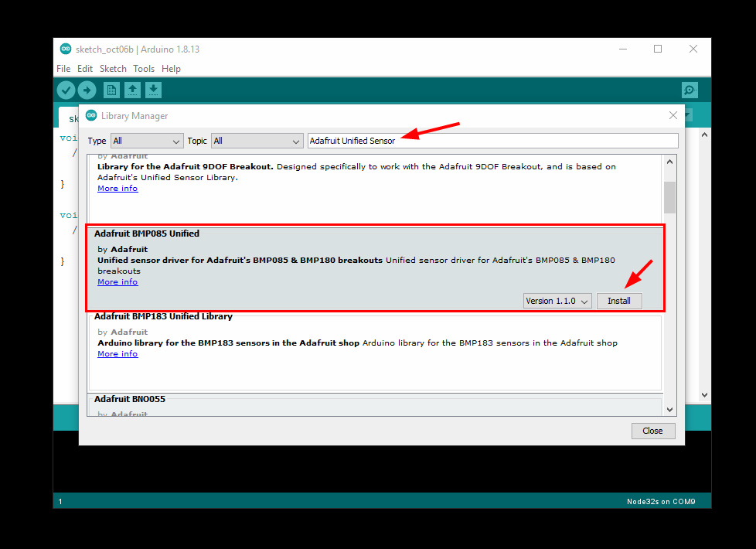Screen dimensions: 756x549
Task: Click the "sketch_oct06b | Arduino 1.8.13" window title
Action: (138, 49)
